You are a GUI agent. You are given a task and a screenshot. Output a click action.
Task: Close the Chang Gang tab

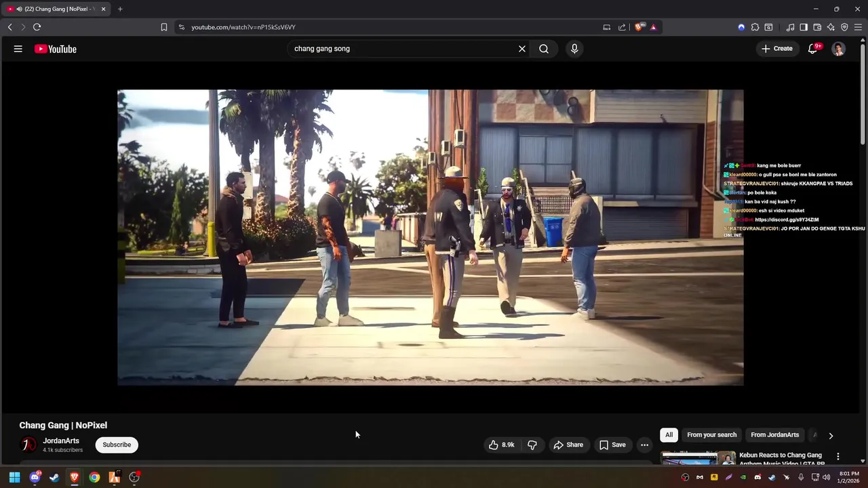[x=103, y=9]
